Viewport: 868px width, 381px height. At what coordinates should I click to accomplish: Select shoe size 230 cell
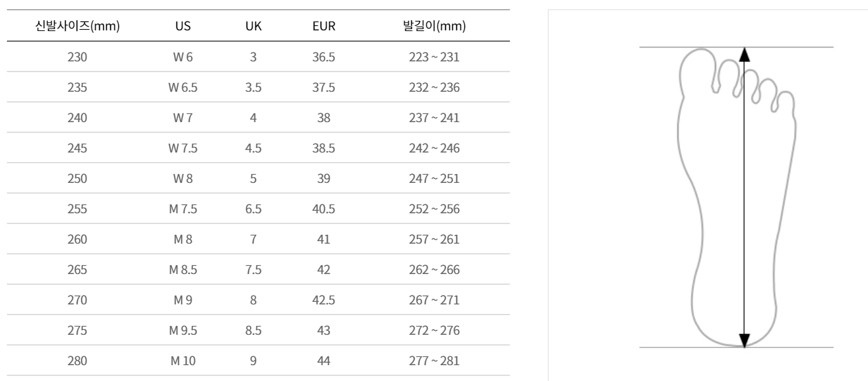point(77,57)
